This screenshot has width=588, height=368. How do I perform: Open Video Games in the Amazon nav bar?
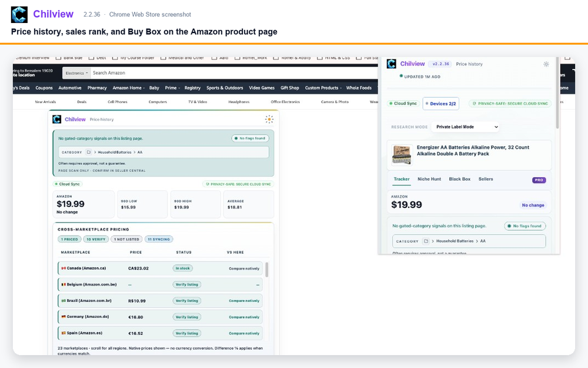262,88
